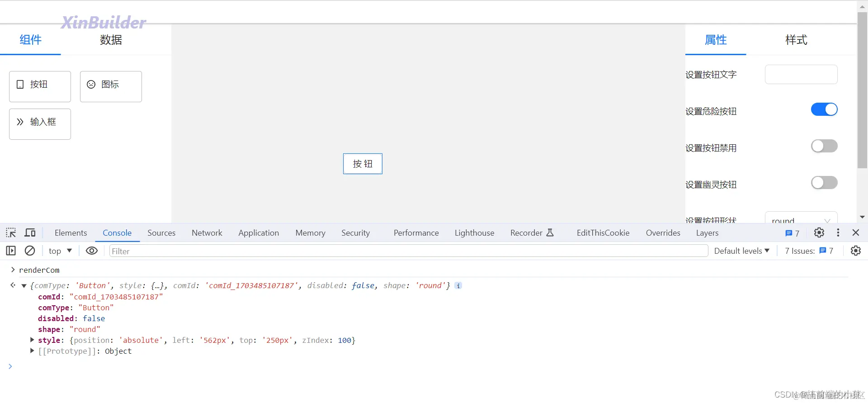Switch to the 数据 tab
The image size is (868, 403).
(111, 40)
